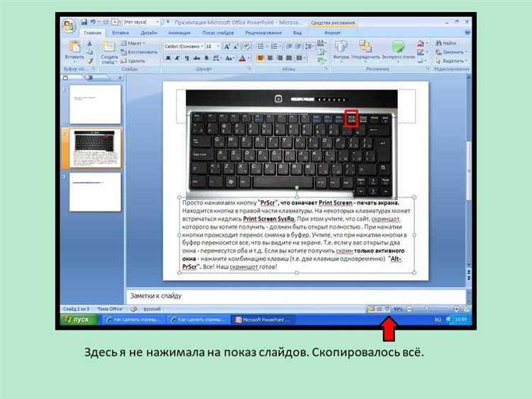Click the Undo arrow icon

93,22
